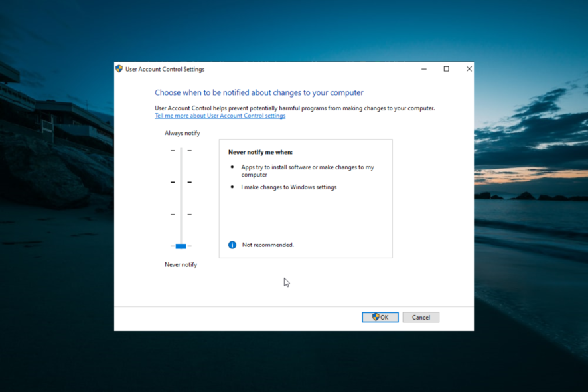Set slider to the second notification level tick
Image resolution: width=588 pixels, height=392 pixels.
[181, 182]
